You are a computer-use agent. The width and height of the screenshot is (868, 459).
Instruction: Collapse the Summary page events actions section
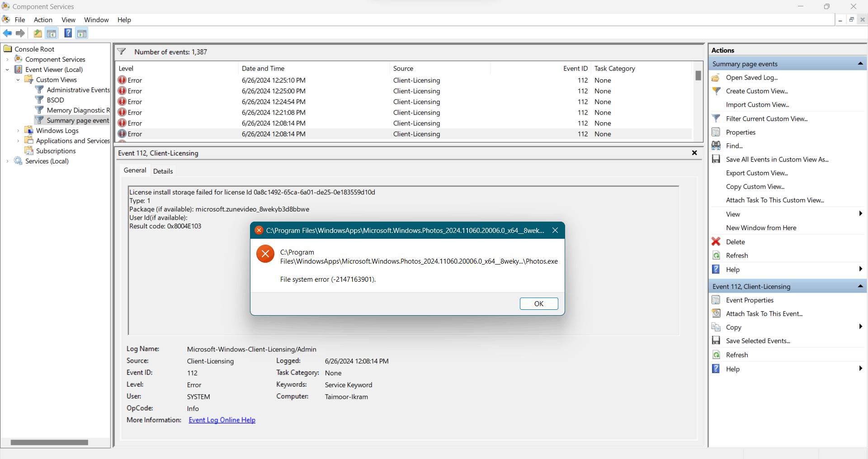[860, 64]
